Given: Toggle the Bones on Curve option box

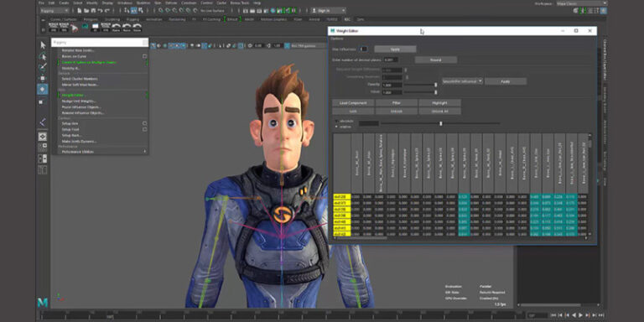Looking at the screenshot, I should pyautogui.click(x=144, y=56).
